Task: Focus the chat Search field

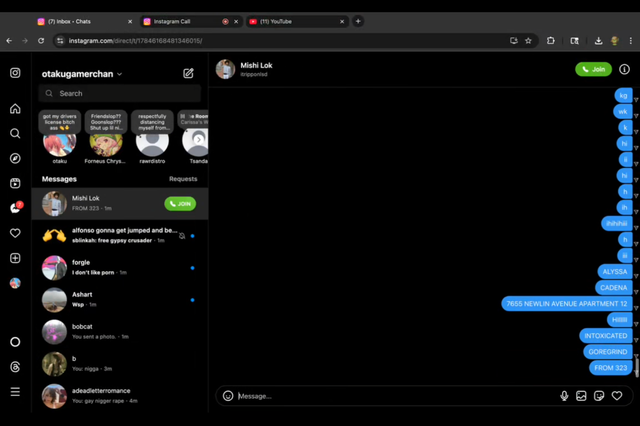Action: 120,93
